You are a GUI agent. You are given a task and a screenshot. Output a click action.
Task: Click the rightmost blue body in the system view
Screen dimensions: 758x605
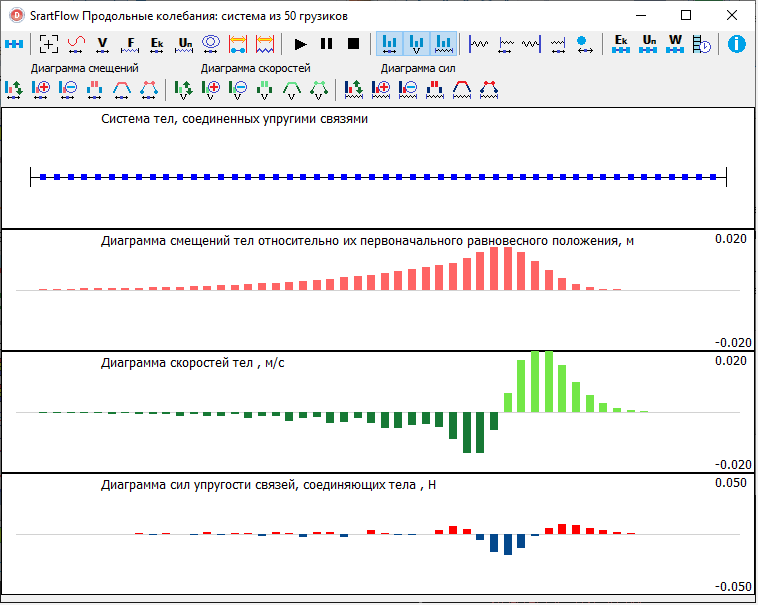713,177
